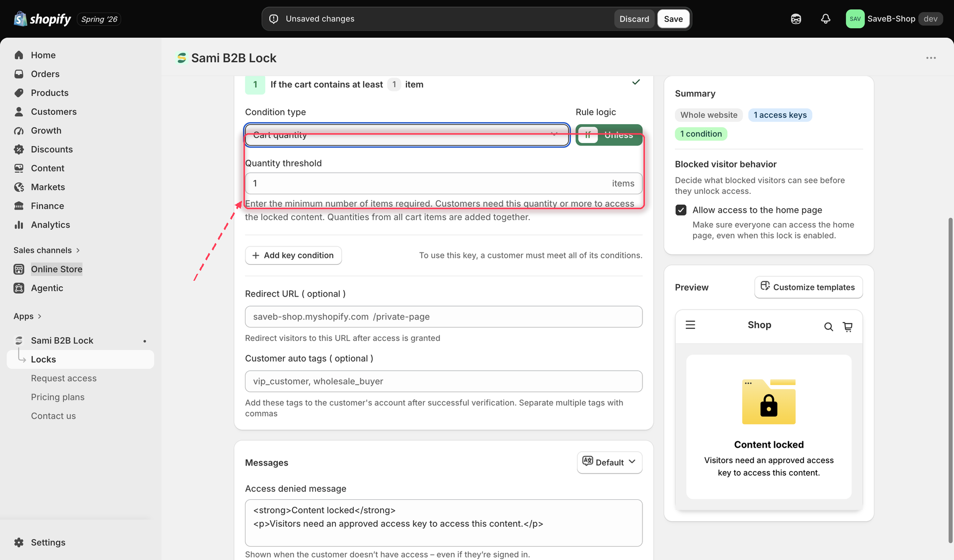This screenshot has width=954, height=560.
Task: Select Locks in app navigation
Action: pyautogui.click(x=80, y=360)
